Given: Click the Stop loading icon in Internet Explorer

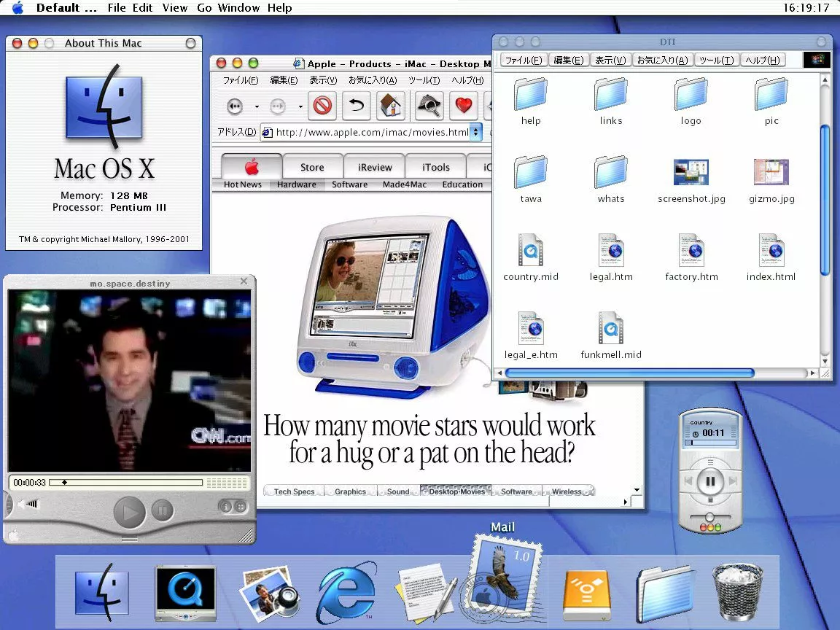Looking at the screenshot, I should pyautogui.click(x=322, y=106).
